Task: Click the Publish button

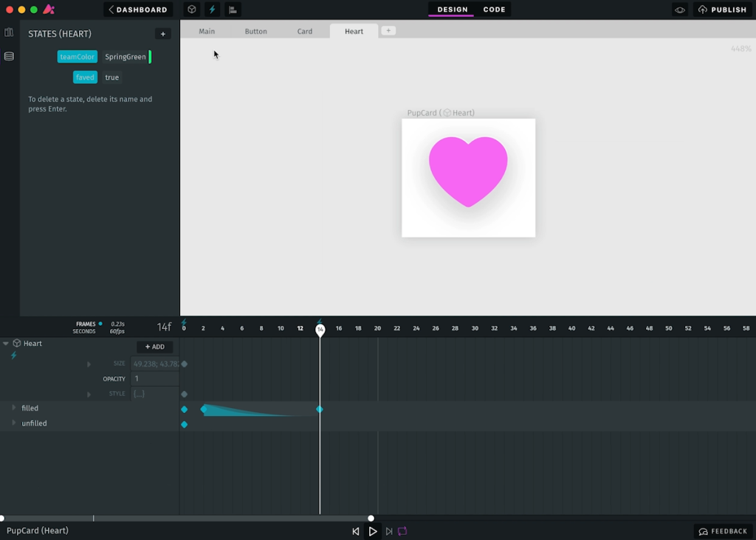Action: click(722, 10)
